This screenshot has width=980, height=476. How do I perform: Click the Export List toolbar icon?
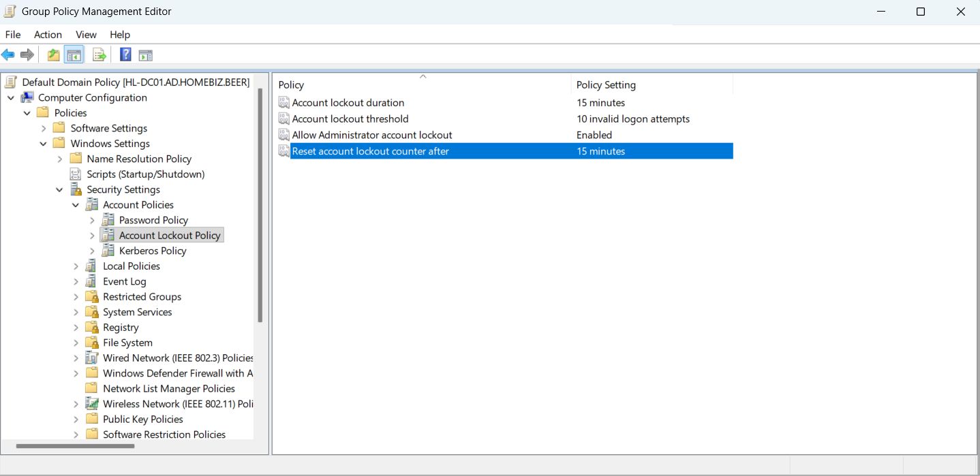[99, 55]
